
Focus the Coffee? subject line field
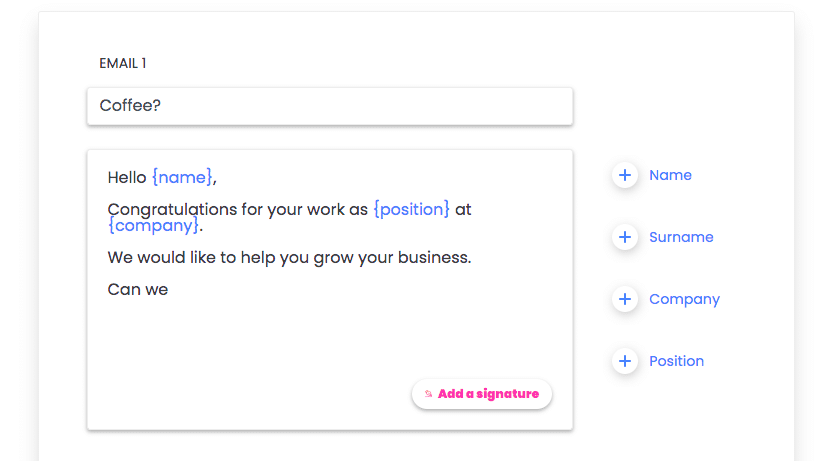click(330, 106)
